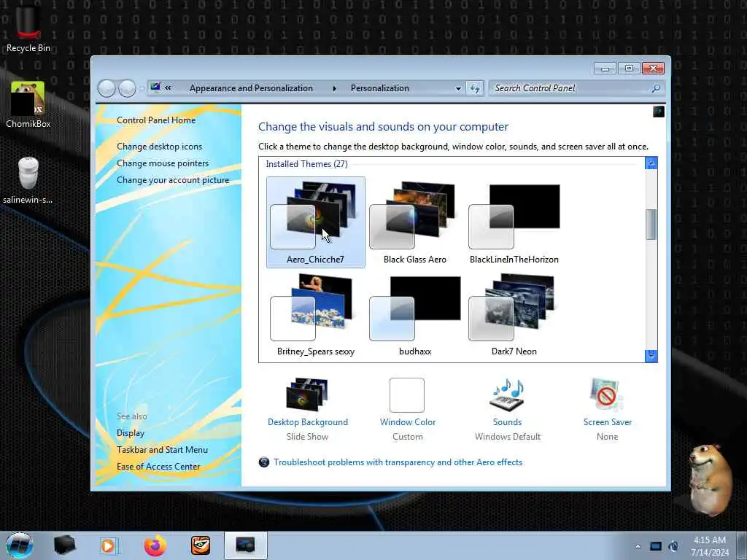747x560 pixels.
Task: Maximize the Personalization window
Action: coord(629,69)
